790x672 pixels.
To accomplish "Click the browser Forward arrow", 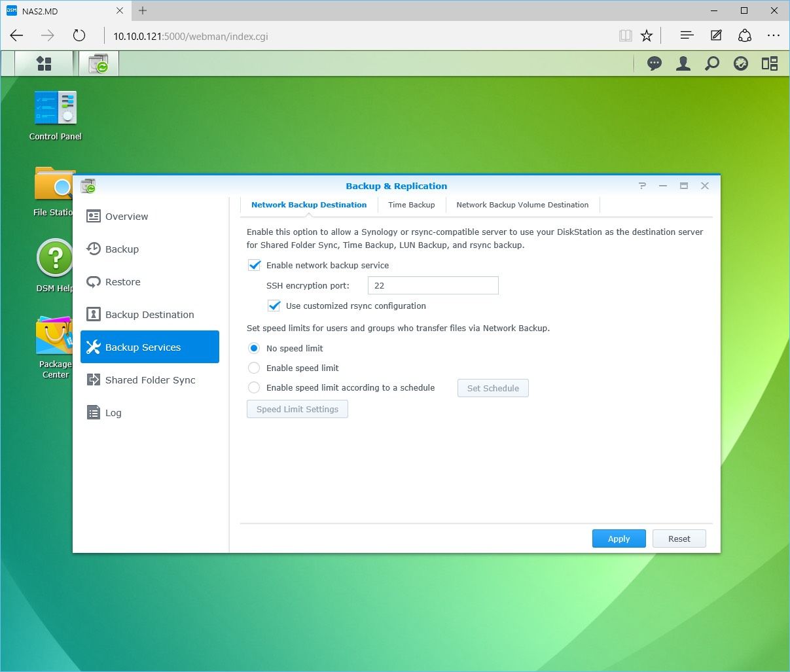I will point(47,36).
